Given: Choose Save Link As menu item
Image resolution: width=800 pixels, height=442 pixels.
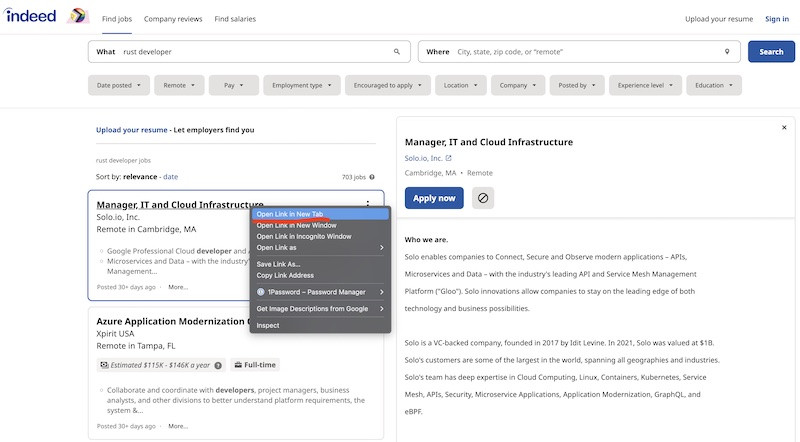Looking at the screenshot, I should pyautogui.click(x=320, y=264).
